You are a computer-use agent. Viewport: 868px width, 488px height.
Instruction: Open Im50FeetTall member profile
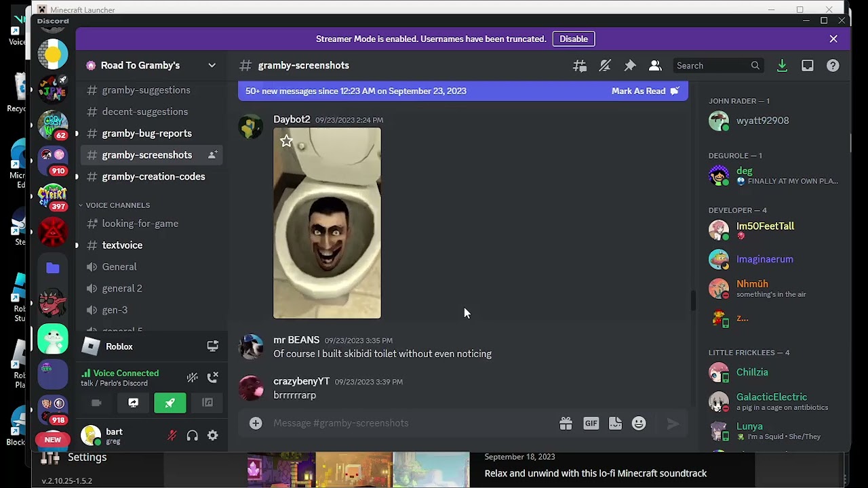click(x=774, y=230)
